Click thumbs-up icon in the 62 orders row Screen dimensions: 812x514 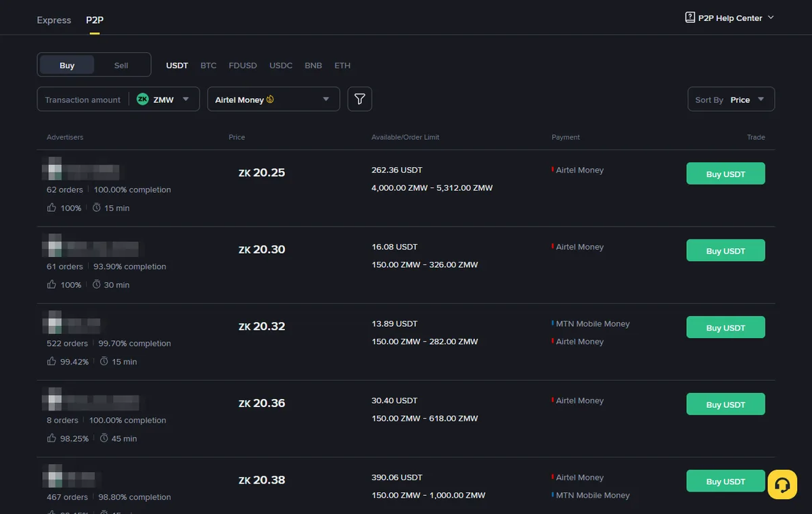[x=51, y=208]
